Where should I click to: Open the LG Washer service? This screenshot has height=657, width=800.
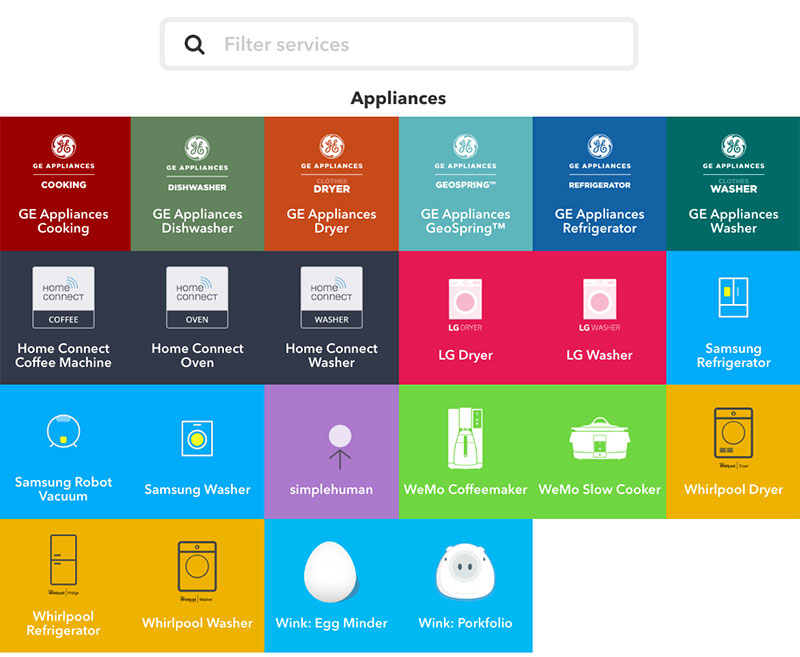tap(600, 318)
